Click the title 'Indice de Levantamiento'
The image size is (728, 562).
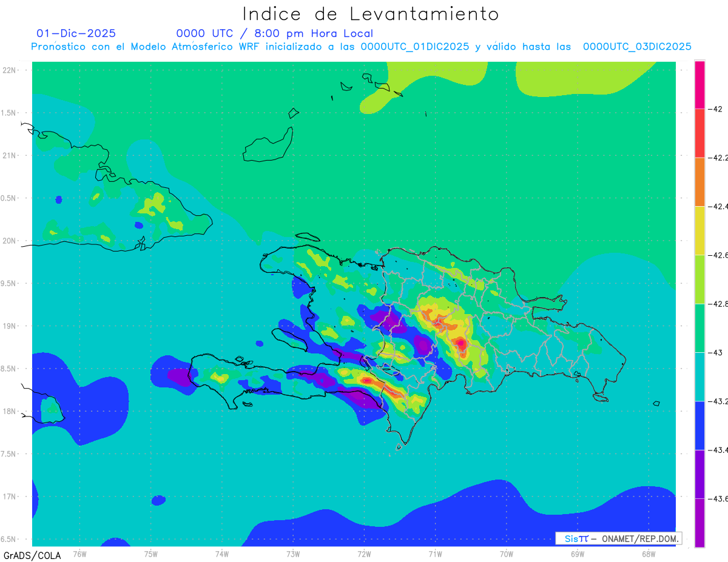371,13
